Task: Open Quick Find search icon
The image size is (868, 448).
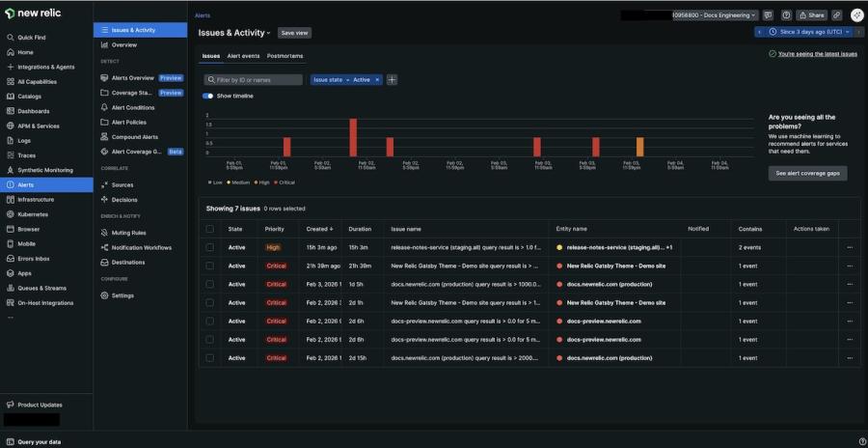Action: (10, 38)
